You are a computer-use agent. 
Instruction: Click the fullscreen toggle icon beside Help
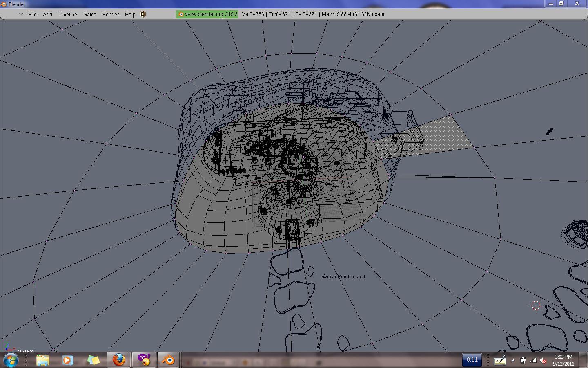point(143,14)
